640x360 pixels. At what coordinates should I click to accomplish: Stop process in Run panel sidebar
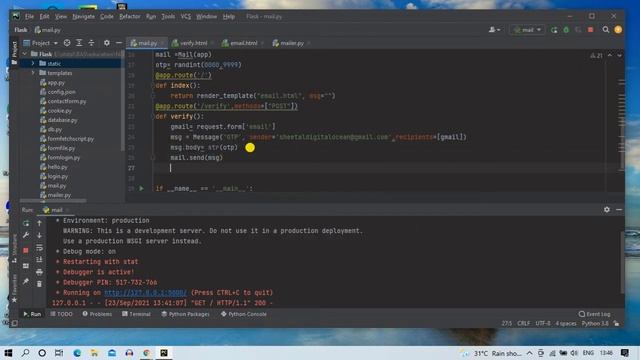26,250
